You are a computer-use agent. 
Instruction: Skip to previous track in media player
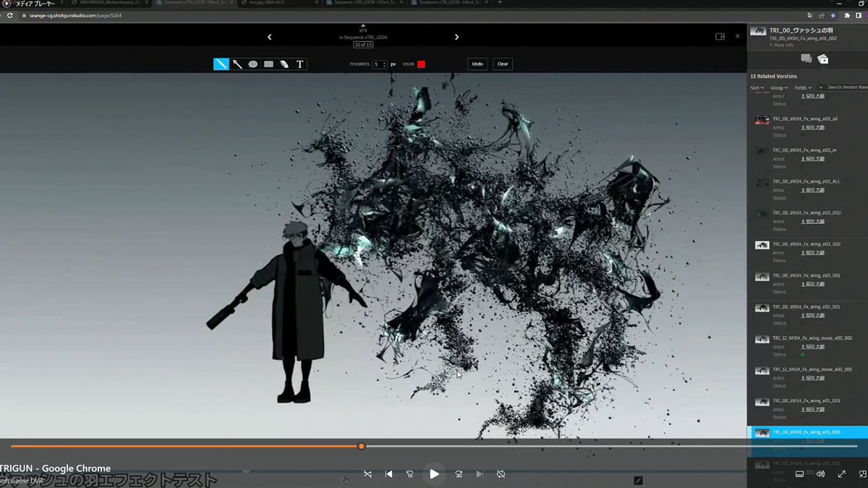388,474
